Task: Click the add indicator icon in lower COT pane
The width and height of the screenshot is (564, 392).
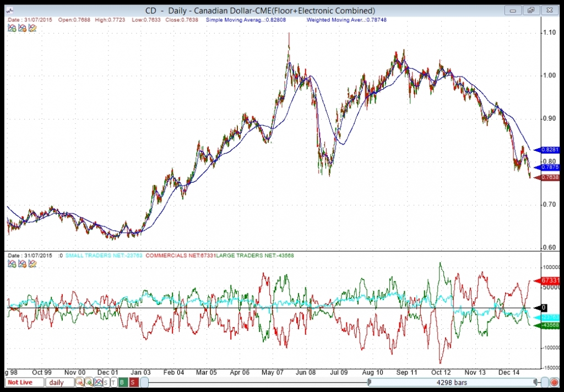Action: click(12, 264)
